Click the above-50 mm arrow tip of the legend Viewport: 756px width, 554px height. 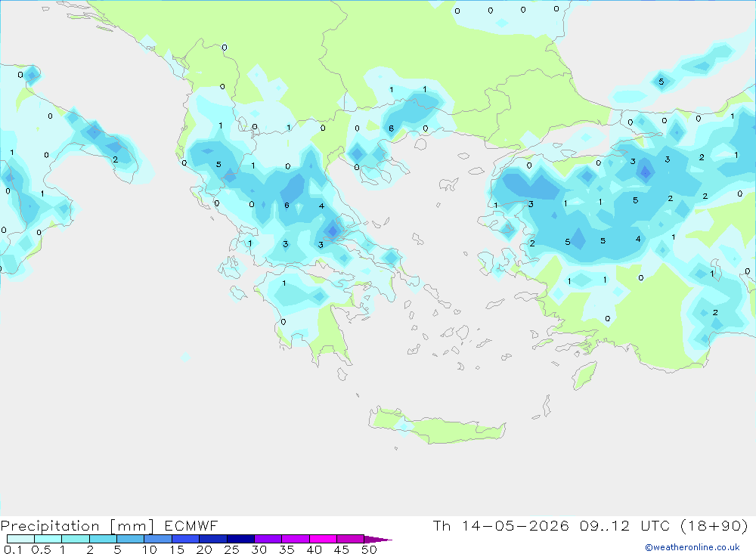pos(378,540)
